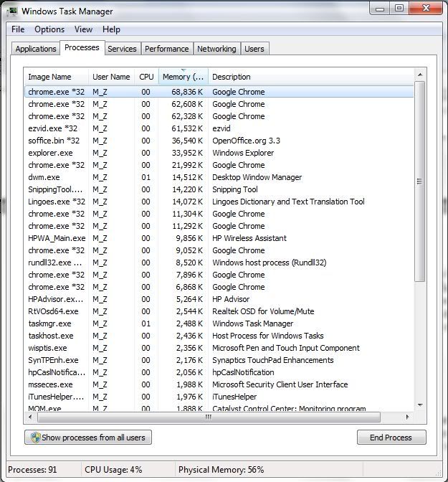Screen dimensions: 448x482
Task: Click the vertical scrollbar up arrow
Action: [x=420, y=75]
